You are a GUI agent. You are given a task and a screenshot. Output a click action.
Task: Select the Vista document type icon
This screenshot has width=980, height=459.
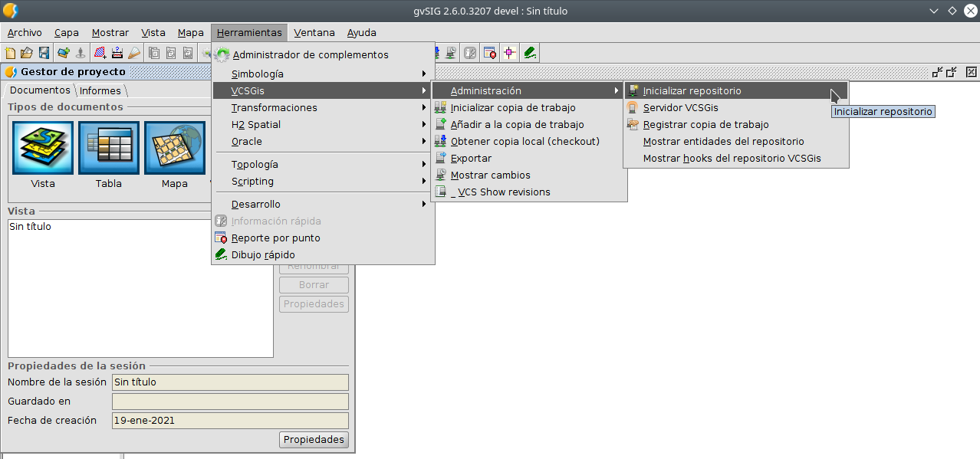click(x=43, y=148)
